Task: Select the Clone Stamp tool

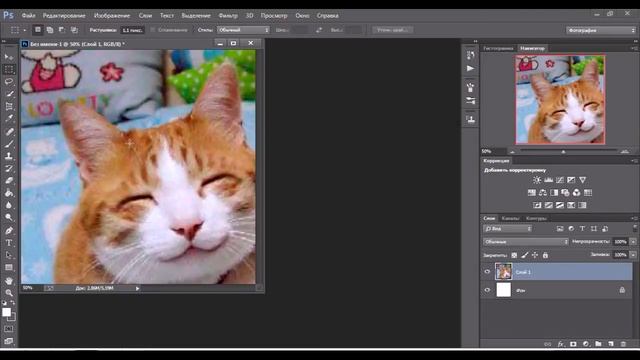Action: (9, 156)
